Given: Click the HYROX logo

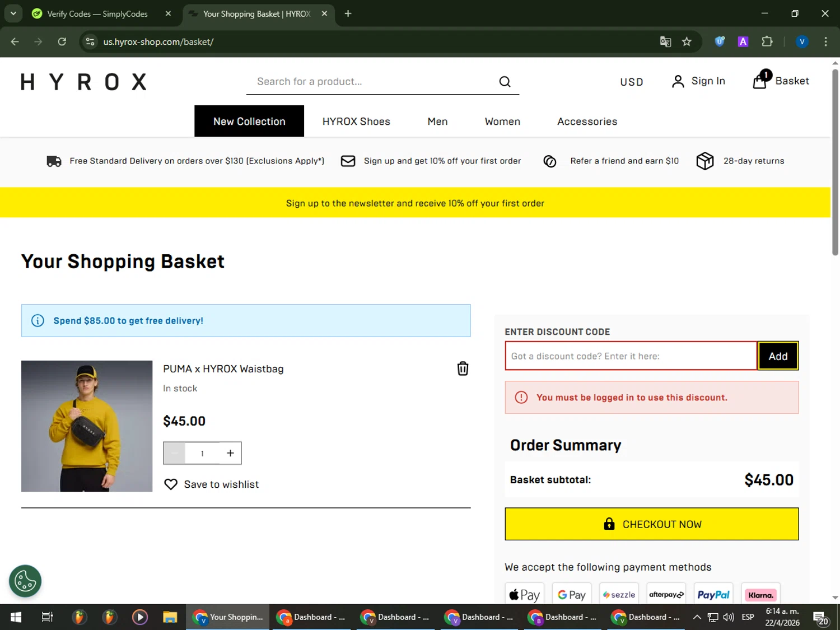Looking at the screenshot, I should (84, 82).
